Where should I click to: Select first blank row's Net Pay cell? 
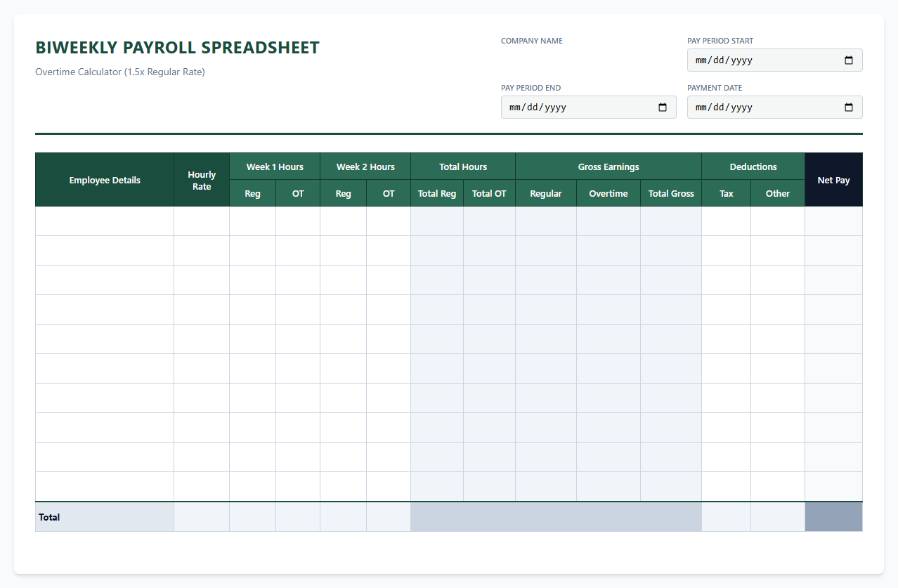coord(834,221)
